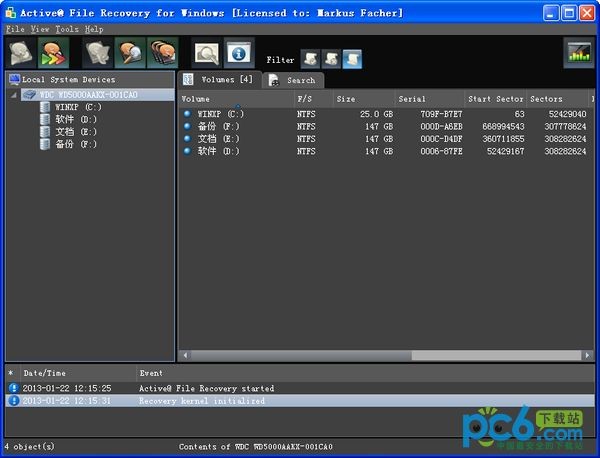This screenshot has height=458, width=600.
Task: Toggle the first Filter scroll icon
Action: (310, 59)
